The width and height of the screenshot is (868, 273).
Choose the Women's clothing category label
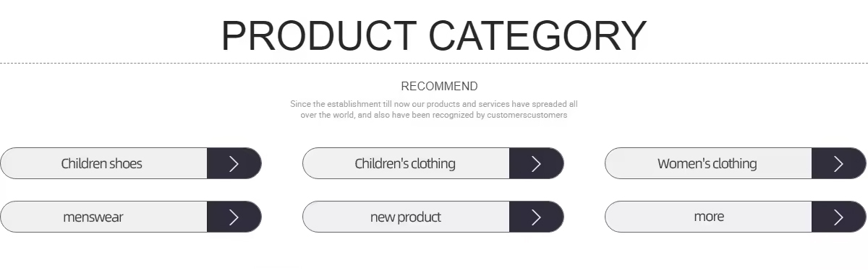point(707,164)
